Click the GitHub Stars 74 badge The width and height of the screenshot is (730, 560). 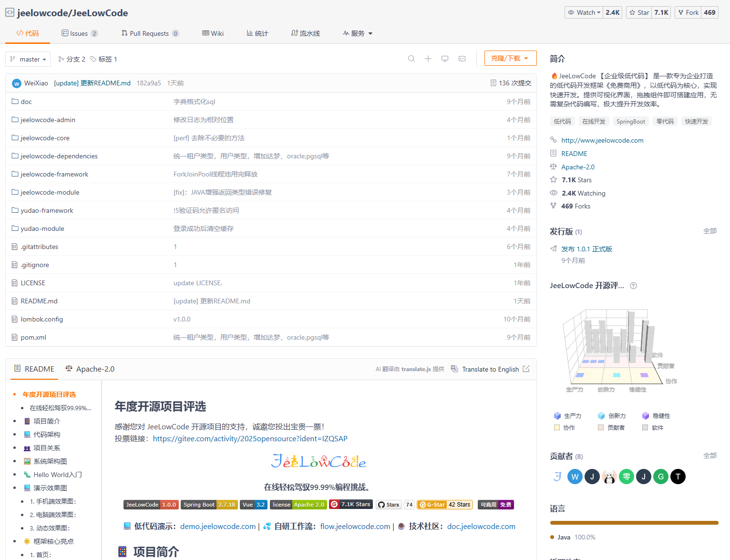click(x=395, y=505)
